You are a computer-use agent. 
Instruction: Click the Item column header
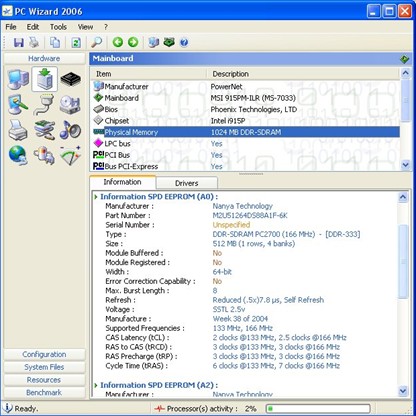pos(149,74)
